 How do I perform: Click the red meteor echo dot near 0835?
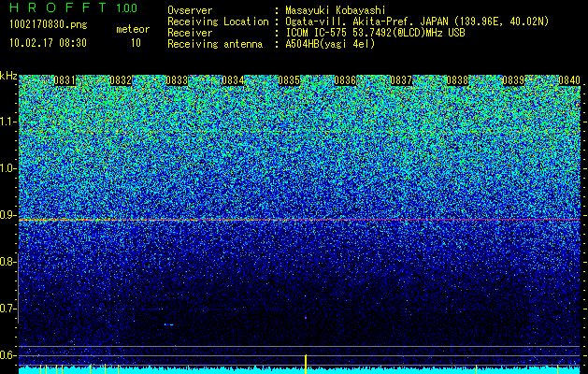point(306,318)
